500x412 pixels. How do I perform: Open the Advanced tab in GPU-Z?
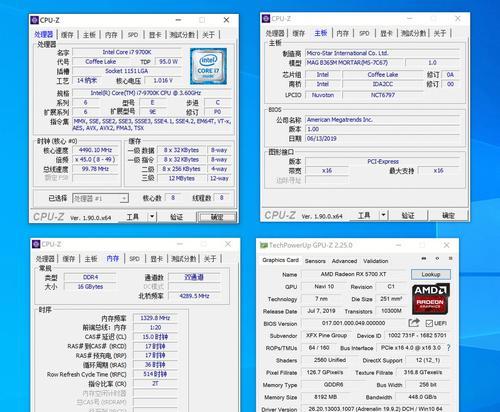click(344, 261)
